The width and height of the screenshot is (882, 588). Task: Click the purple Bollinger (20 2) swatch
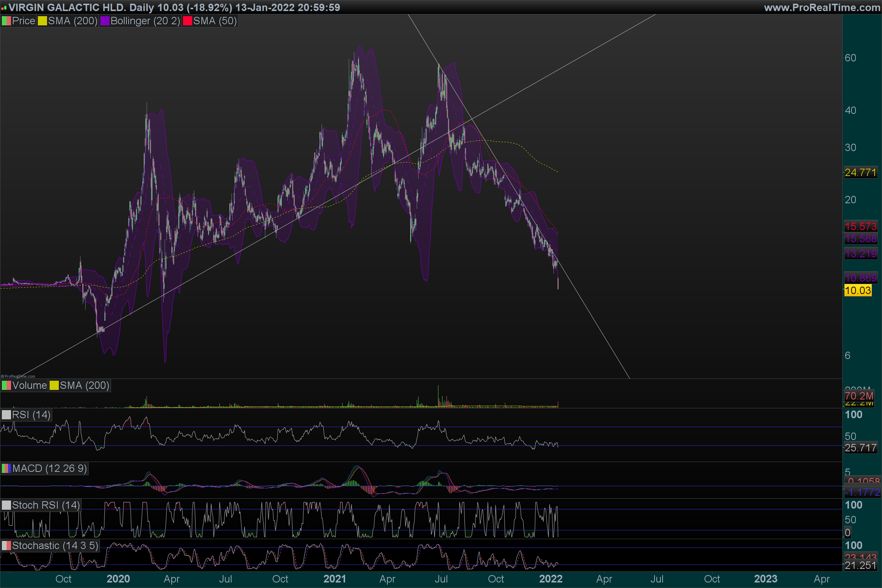tap(105, 21)
